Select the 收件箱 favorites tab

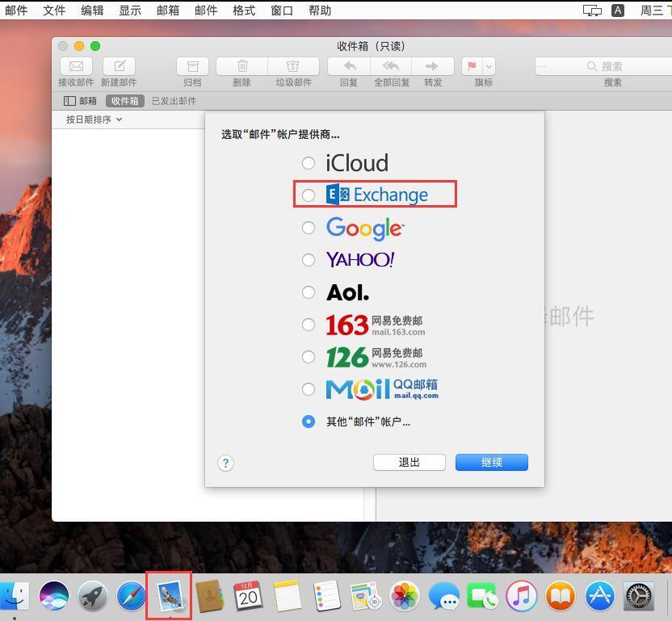pyautogui.click(x=124, y=101)
